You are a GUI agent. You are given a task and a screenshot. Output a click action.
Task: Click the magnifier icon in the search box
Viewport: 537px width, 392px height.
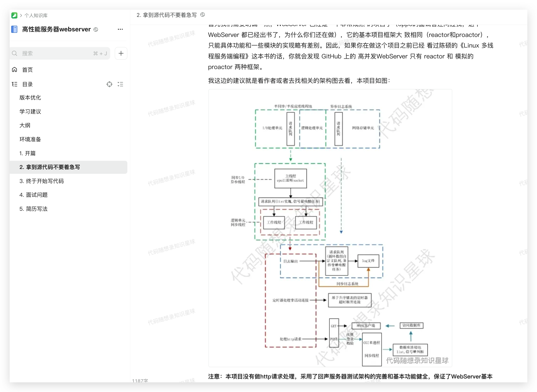coord(15,53)
